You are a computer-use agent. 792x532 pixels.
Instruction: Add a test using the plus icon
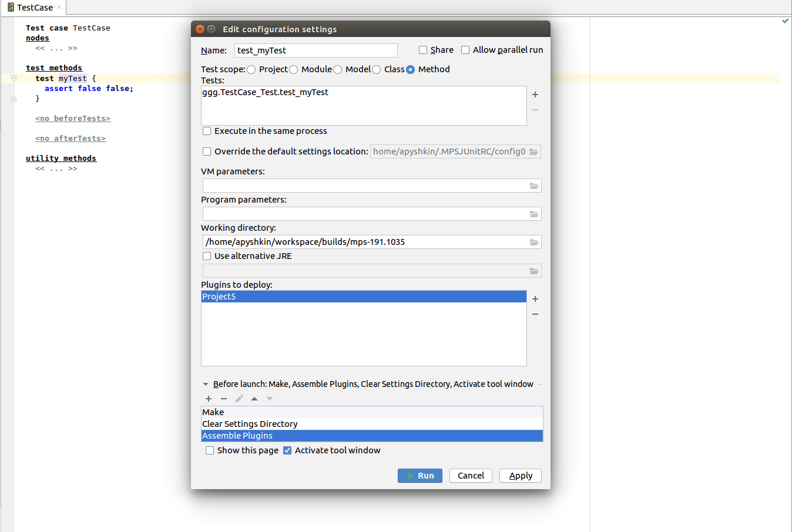[x=535, y=95]
